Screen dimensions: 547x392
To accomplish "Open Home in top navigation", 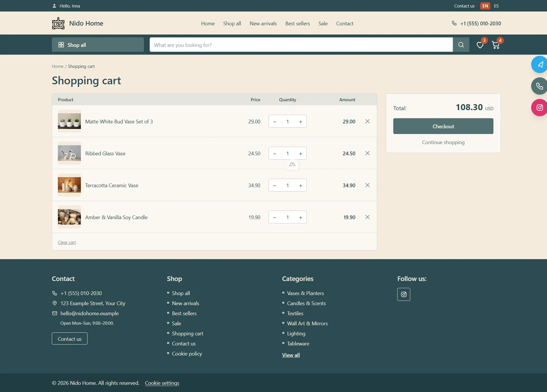I will [x=208, y=24].
